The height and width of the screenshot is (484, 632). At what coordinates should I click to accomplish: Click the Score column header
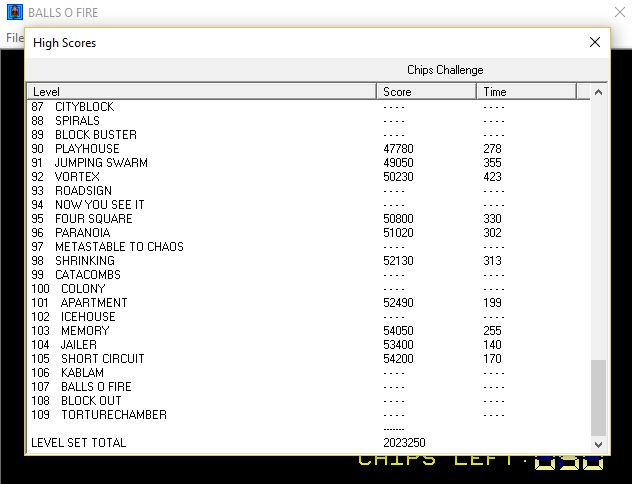(x=427, y=92)
